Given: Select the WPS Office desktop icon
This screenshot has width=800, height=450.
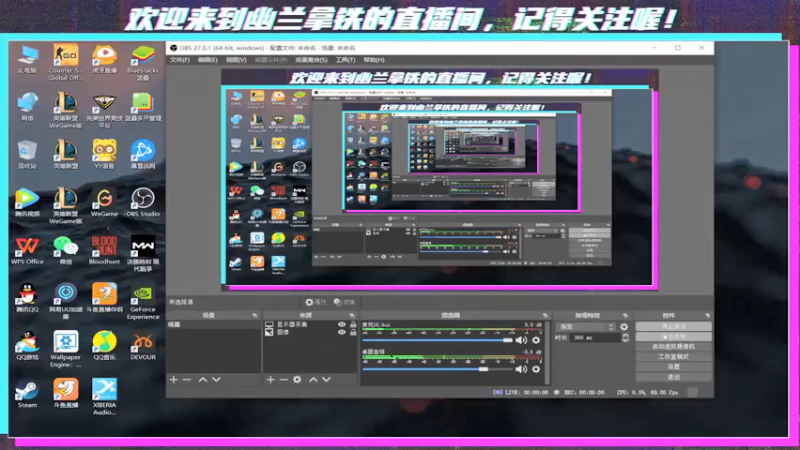Looking at the screenshot, I should click(x=27, y=250).
